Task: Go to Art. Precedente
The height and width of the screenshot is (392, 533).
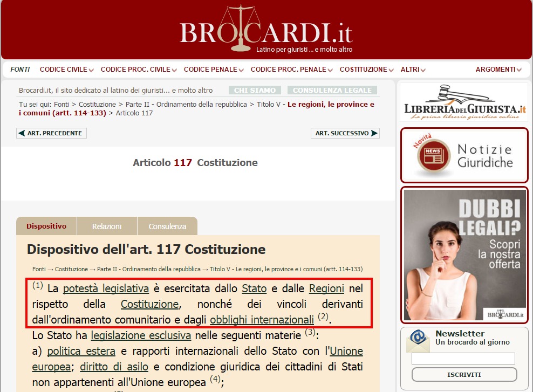Action: coord(51,133)
